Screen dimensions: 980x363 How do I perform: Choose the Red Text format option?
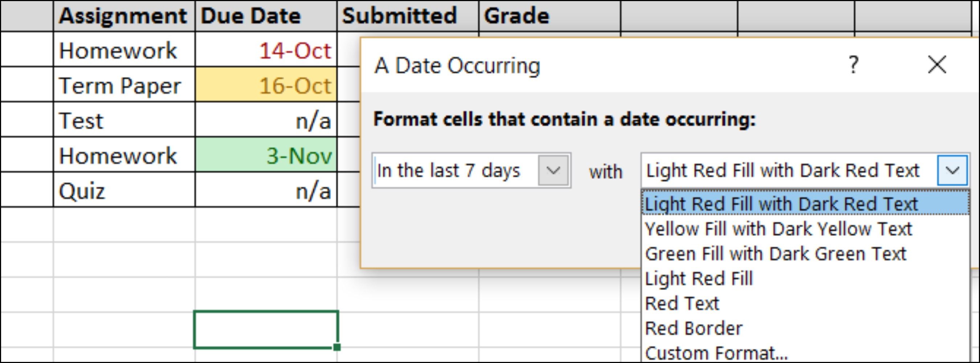point(682,303)
